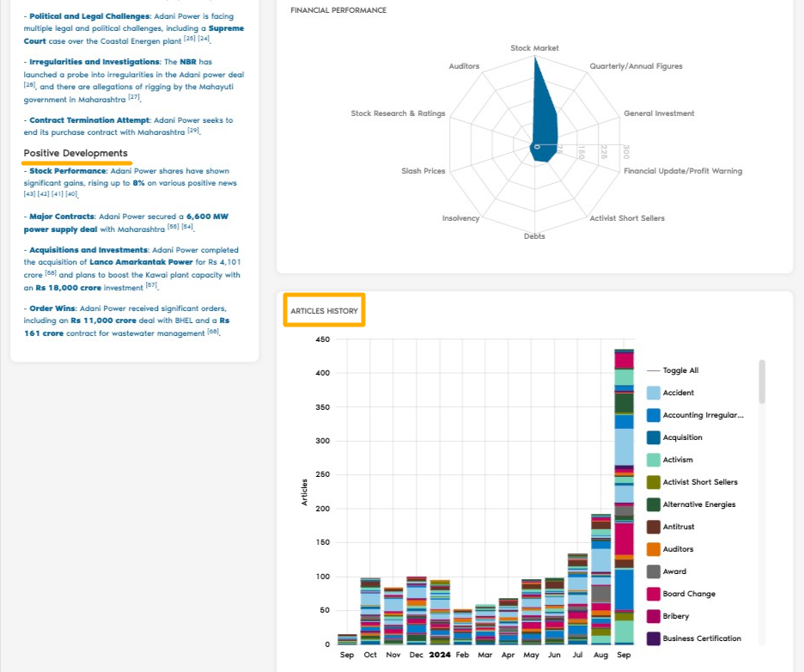
Task: Toggle the Auditors series in legend
Action: tap(678, 549)
